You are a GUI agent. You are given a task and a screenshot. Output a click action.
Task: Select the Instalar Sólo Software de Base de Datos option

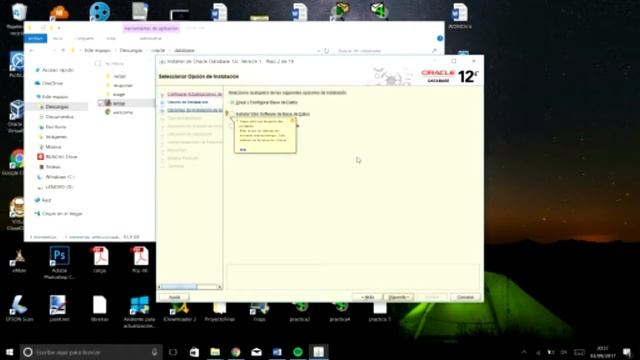click(270, 114)
